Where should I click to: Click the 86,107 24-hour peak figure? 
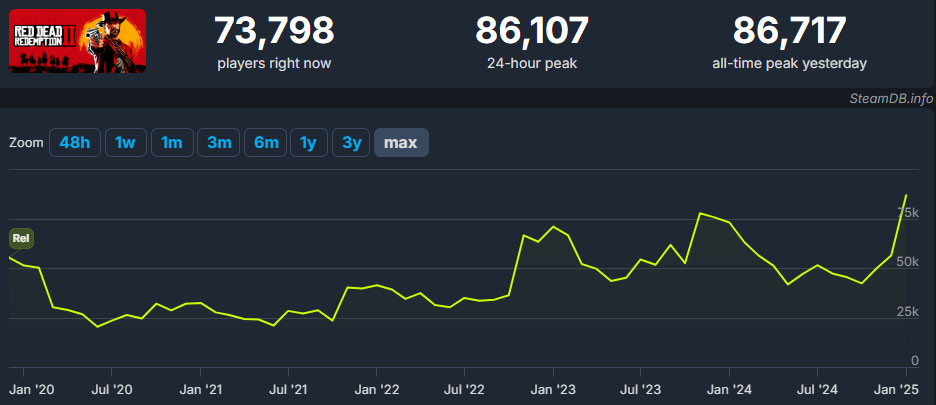(532, 30)
